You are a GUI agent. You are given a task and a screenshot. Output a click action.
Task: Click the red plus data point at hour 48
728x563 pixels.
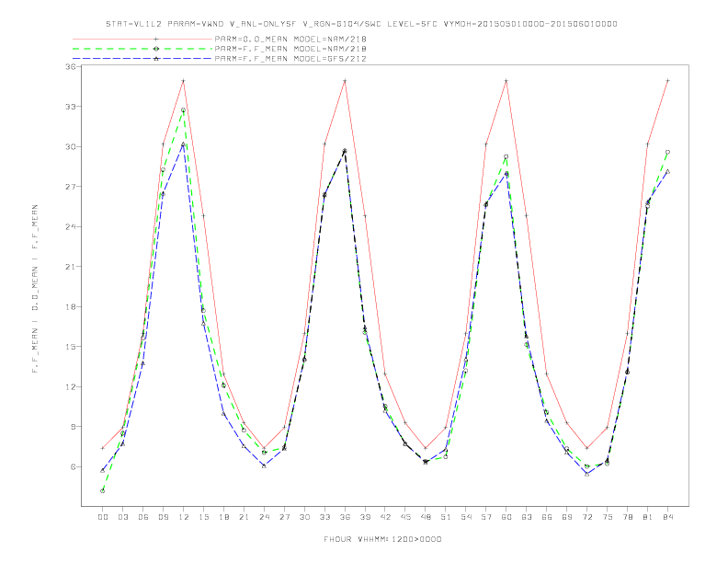pos(426,448)
